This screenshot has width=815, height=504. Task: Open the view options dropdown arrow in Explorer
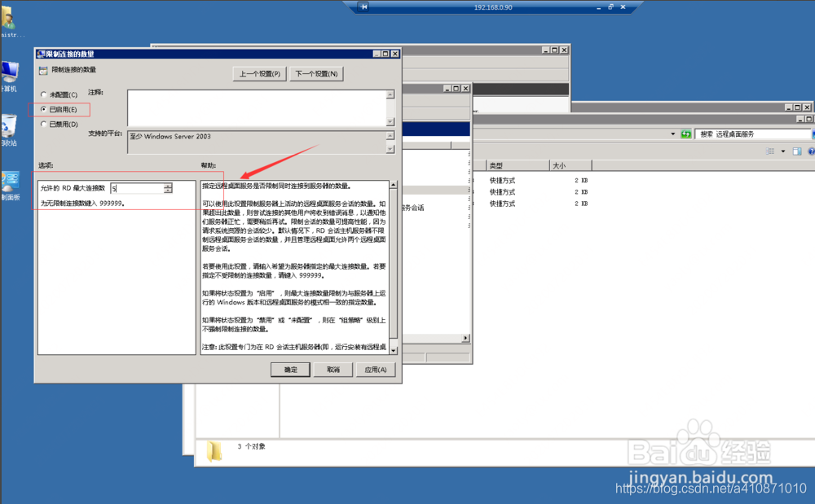(x=783, y=151)
